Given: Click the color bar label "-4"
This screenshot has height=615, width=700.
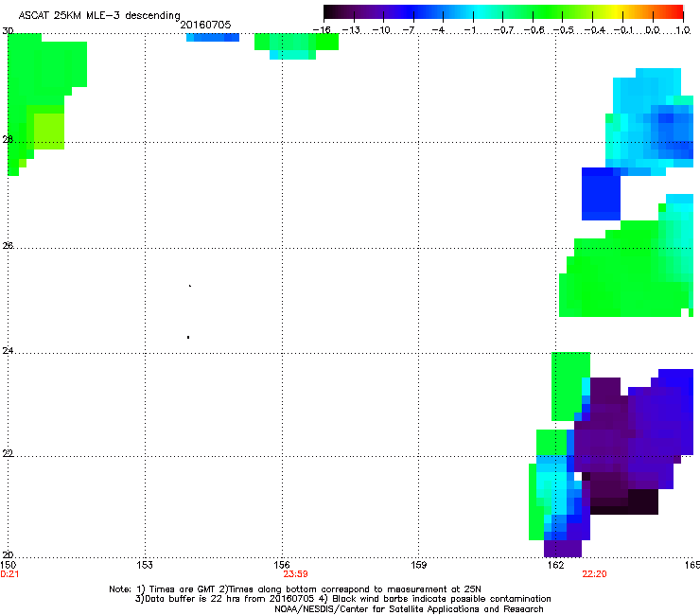Looking at the screenshot, I should point(439,30).
